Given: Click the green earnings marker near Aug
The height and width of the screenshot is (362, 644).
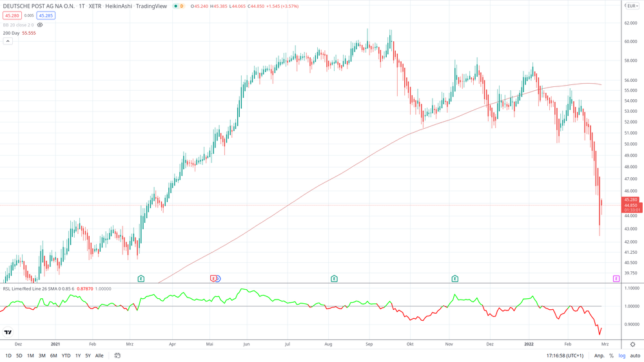Looking at the screenshot, I should click(334, 278).
